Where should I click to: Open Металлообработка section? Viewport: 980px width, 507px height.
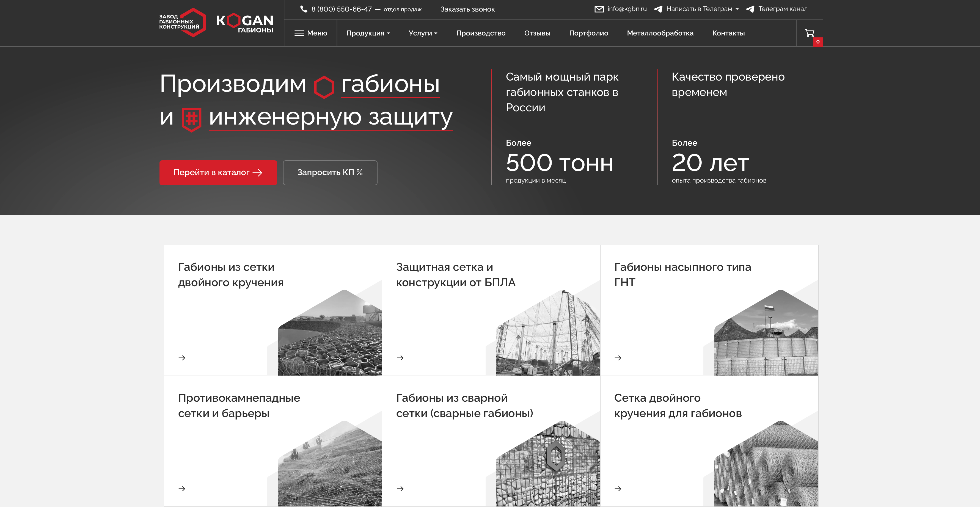(x=660, y=33)
